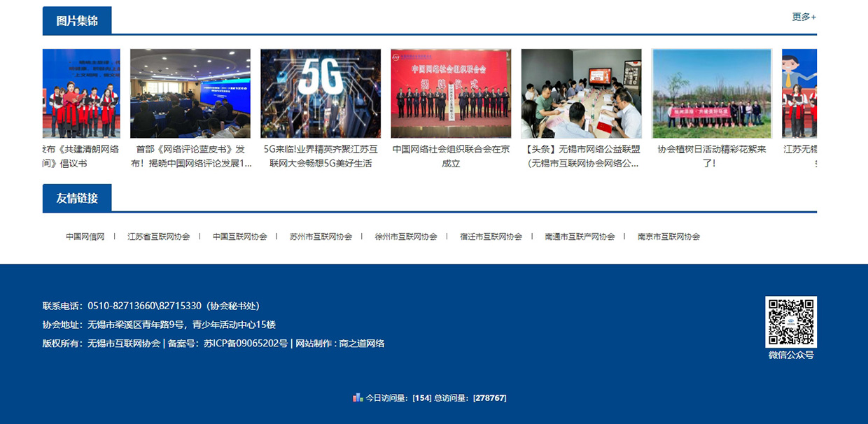Open the tree planting day outdoor photo
This screenshot has width=868, height=424.
click(711, 93)
